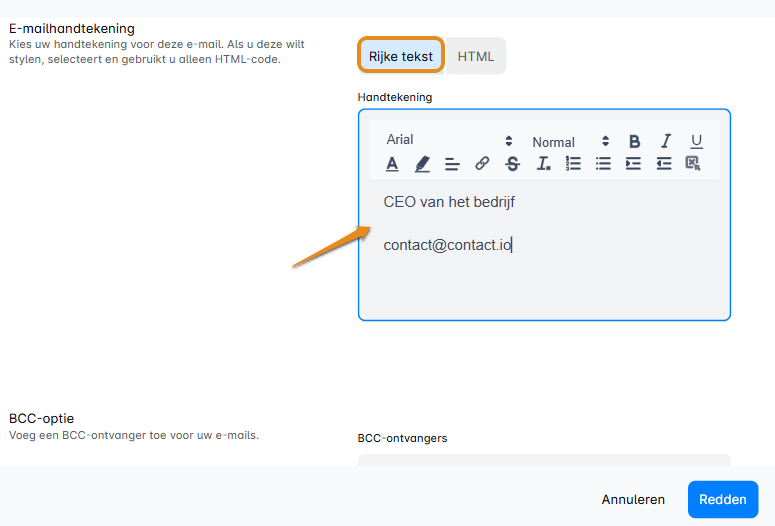Open the Arial font family dropdown
This screenshot has width=775, height=526.
pyautogui.click(x=449, y=140)
